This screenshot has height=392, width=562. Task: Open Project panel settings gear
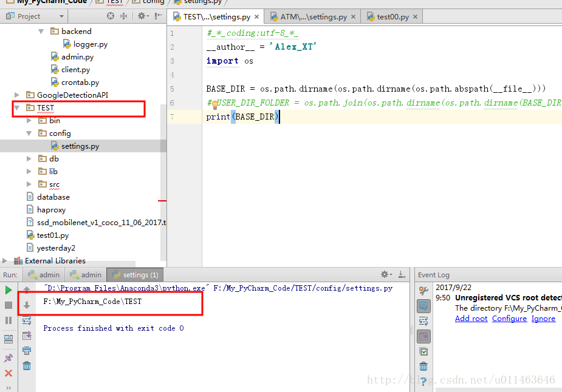pyautogui.click(x=143, y=16)
